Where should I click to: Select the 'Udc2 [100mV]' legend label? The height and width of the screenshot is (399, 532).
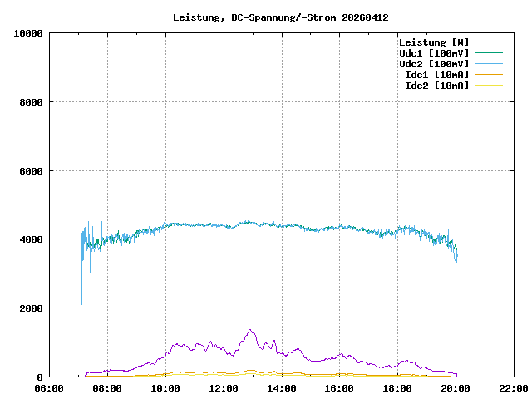[x=433, y=64]
